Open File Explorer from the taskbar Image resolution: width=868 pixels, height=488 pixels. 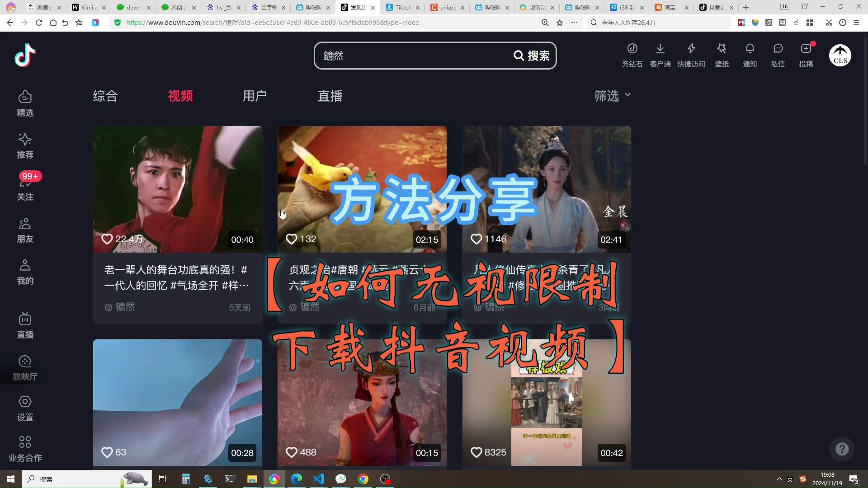(x=252, y=479)
